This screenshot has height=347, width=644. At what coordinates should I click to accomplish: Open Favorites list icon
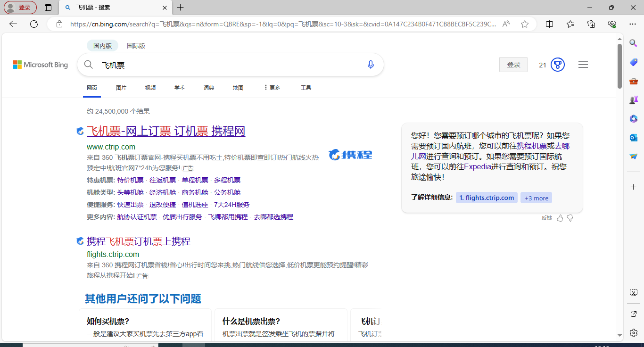click(x=570, y=24)
